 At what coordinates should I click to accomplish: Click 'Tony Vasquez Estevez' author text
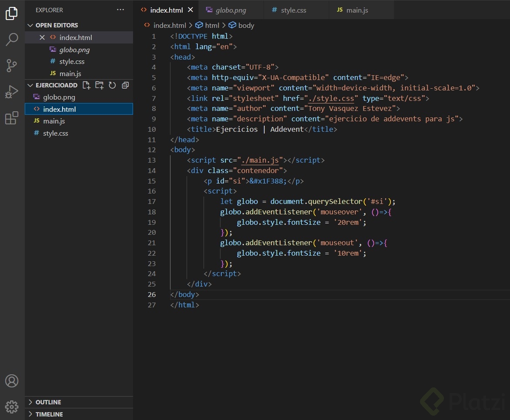pos(350,108)
